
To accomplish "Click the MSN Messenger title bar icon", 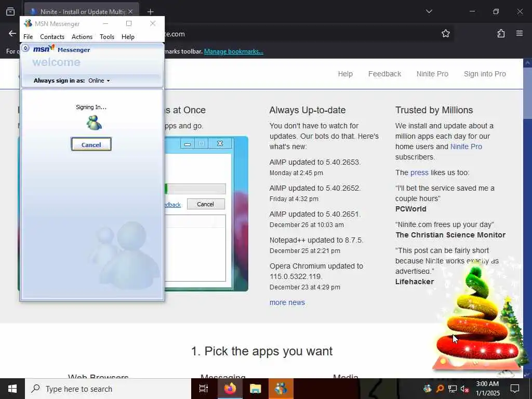I will (28, 23).
